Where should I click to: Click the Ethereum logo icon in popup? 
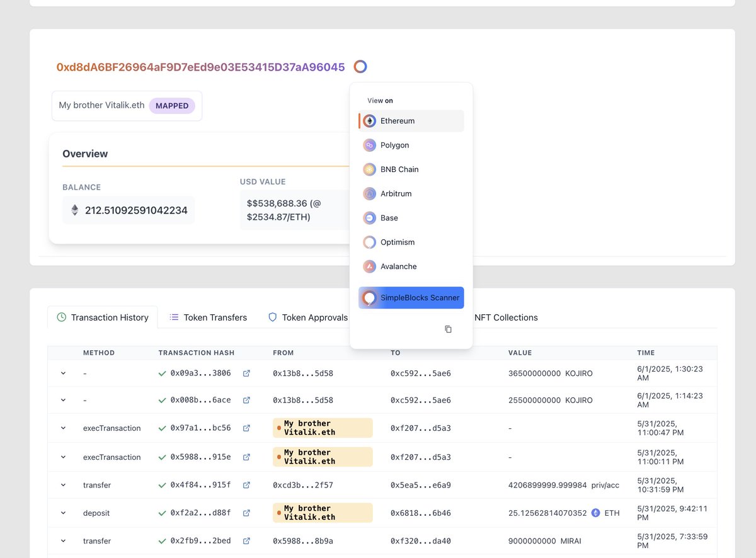click(x=370, y=121)
